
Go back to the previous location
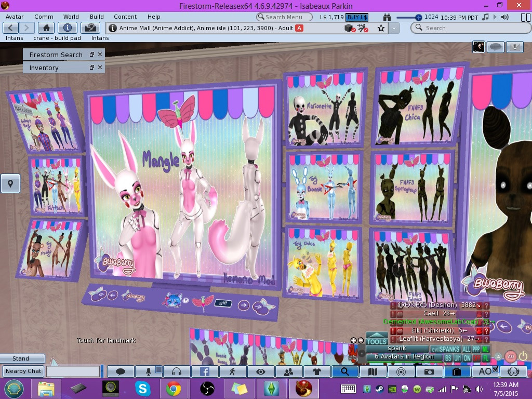tap(10, 28)
